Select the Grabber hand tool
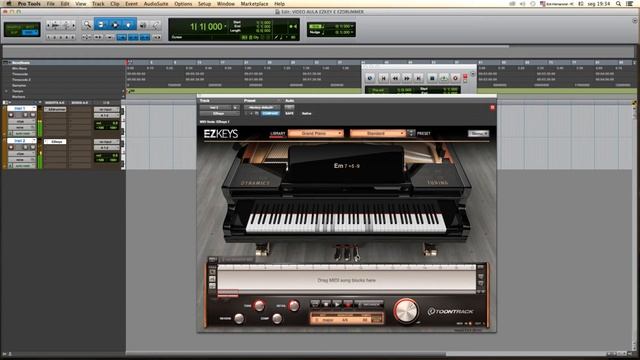Image resolution: width=640 pixels, height=360 pixels. point(128,25)
